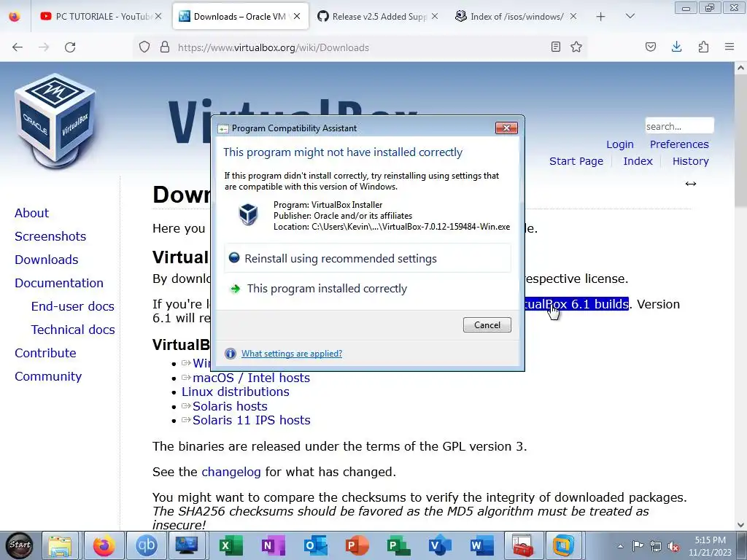The image size is (747, 560).
Task: Click the padlock site security icon
Action: coord(165,47)
